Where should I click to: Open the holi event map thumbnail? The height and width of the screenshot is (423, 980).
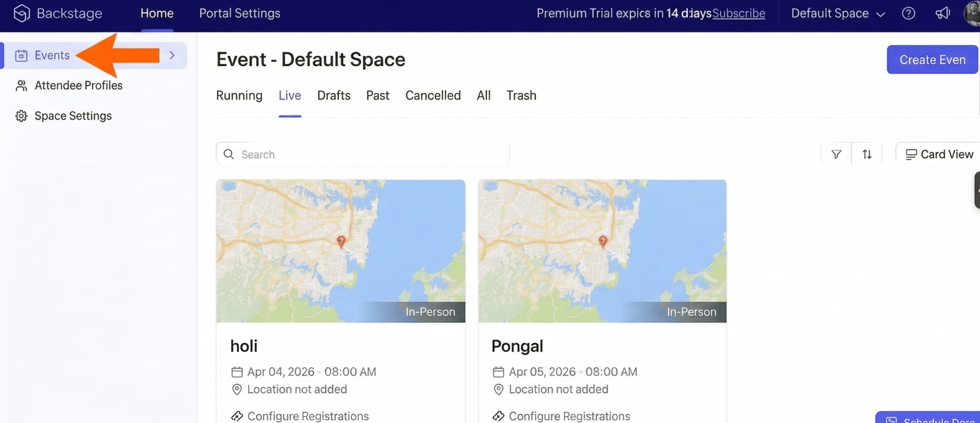pos(340,251)
